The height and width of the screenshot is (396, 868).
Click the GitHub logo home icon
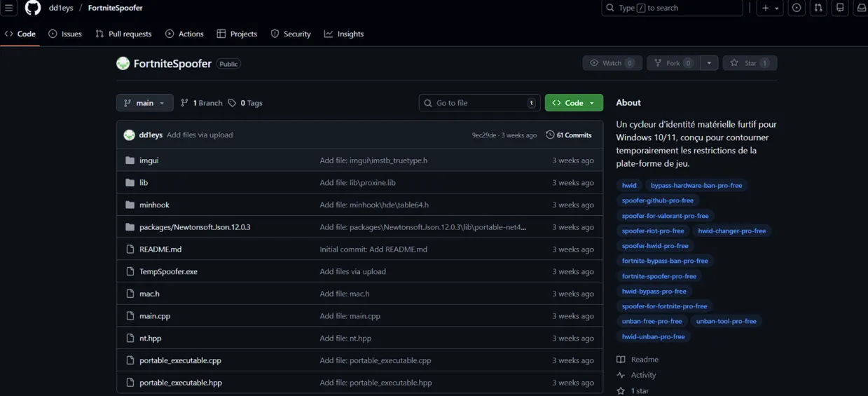33,8
